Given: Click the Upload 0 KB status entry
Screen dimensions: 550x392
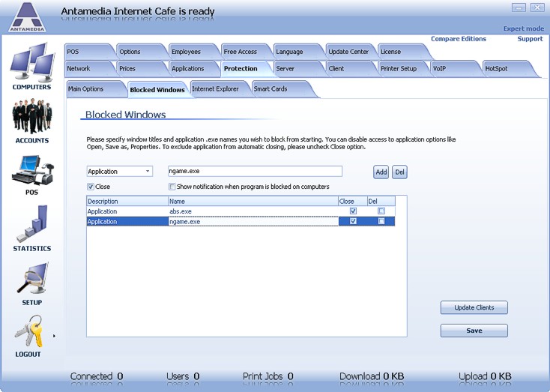Looking at the screenshot, I should click(x=485, y=376).
